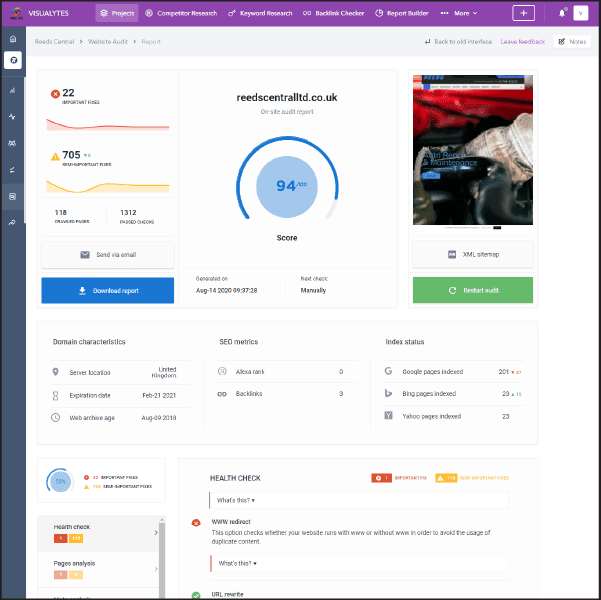The image size is (601, 600).
Task: Click the Download report button
Action: click(108, 290)
